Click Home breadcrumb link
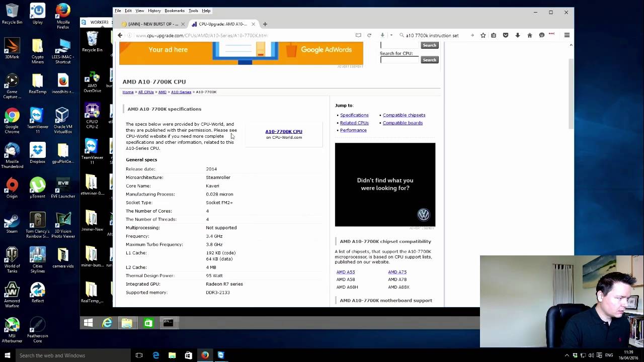The image size is (644, 362). tap(128, 92)
